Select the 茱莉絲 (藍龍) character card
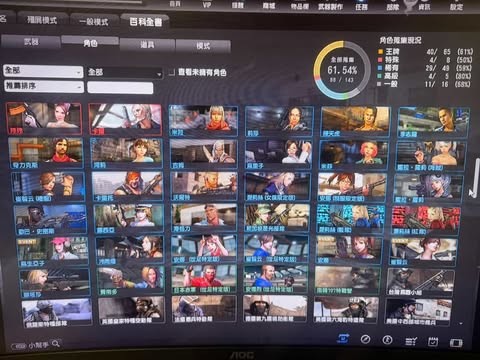This screenshot has width=480, height=360. pyautogui.click(x=350, y=219)
